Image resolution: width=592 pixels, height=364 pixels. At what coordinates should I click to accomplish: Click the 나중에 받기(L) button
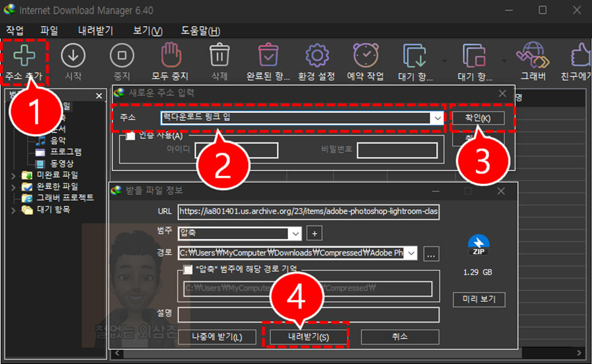[x=217, y=337]
